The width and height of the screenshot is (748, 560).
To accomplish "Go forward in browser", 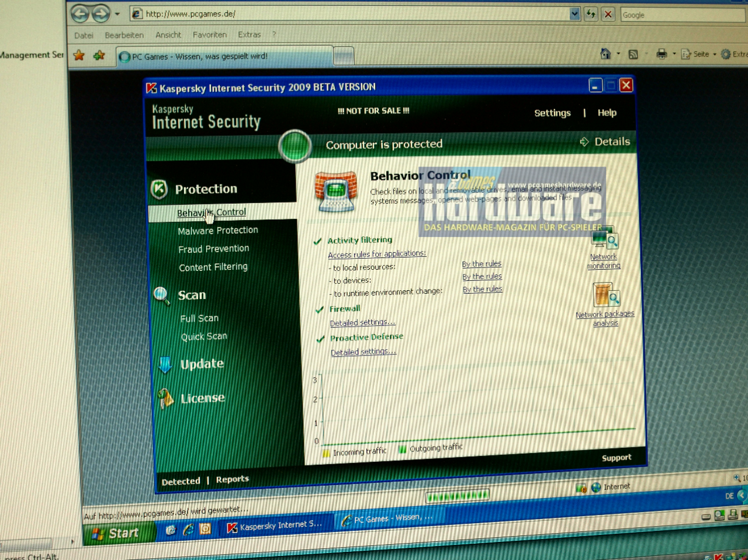I will pyautogui.click(x=101, y=13).
